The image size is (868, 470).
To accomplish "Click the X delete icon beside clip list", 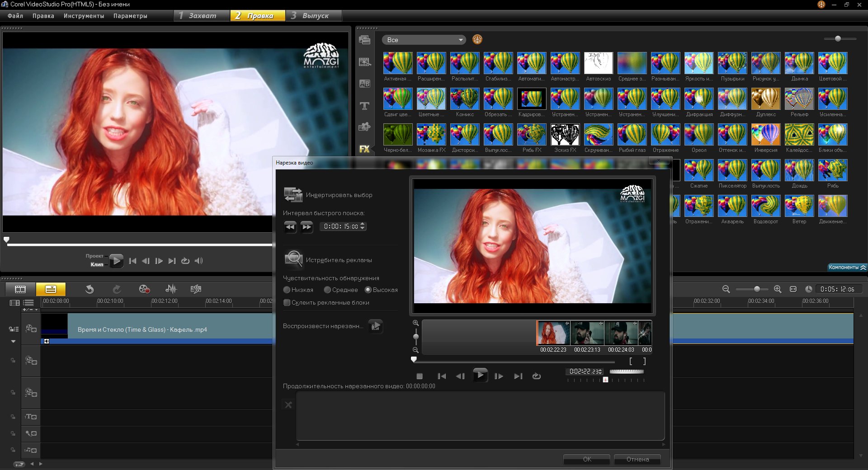I will pos(288,405).
